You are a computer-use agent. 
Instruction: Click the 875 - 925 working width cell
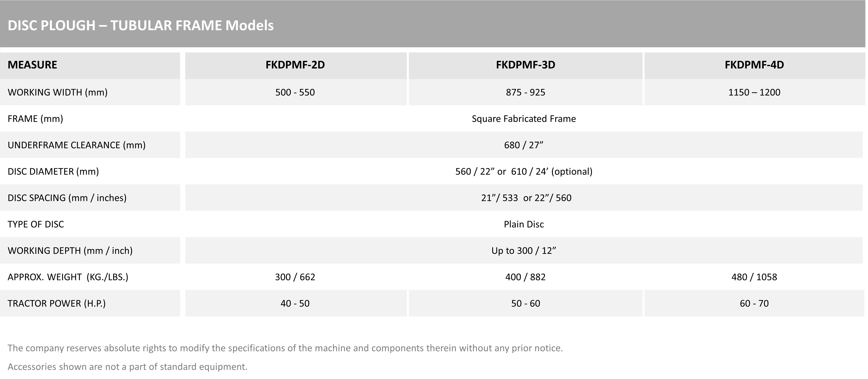tap(525, 92)
